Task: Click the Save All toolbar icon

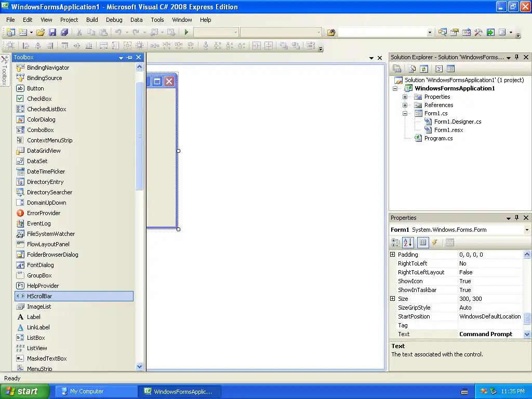Action: click(x=64, y=32)
